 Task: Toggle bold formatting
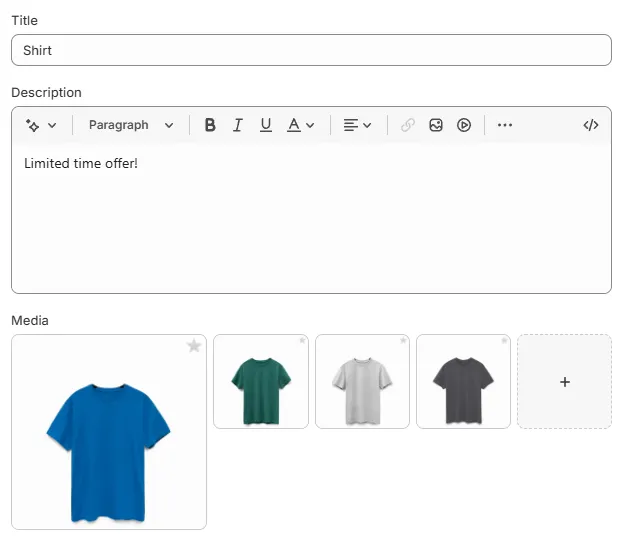(210, 125)
